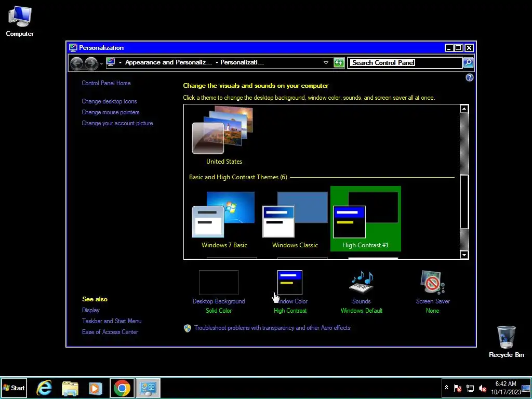Select the United States theme

point(224,135)
